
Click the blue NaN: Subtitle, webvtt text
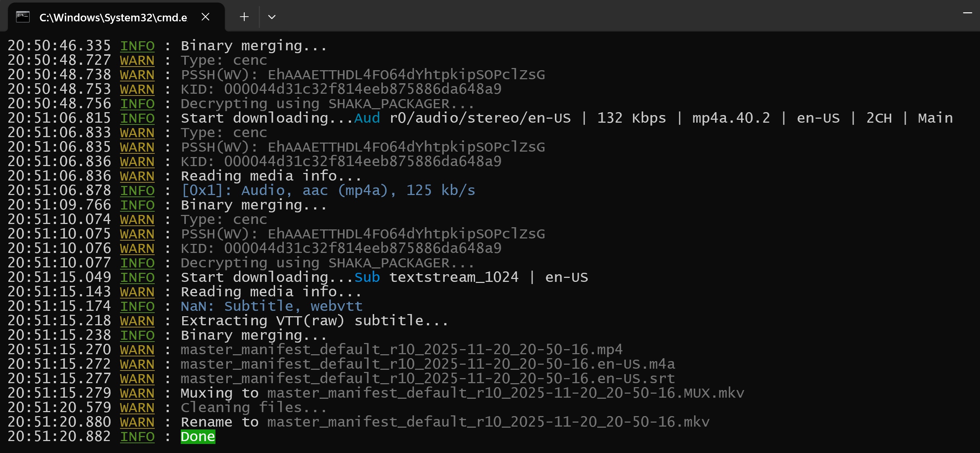[x=271, y=306]
